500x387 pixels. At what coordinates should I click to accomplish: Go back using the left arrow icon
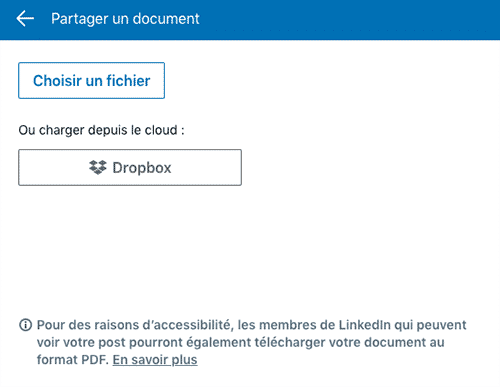[25, 18]
